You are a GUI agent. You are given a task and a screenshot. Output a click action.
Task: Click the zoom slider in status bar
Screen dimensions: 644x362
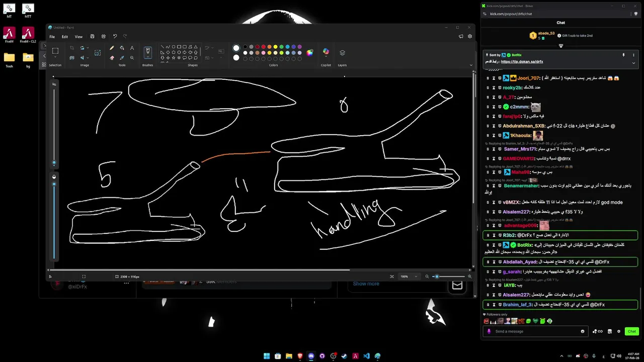click(448, 277)
